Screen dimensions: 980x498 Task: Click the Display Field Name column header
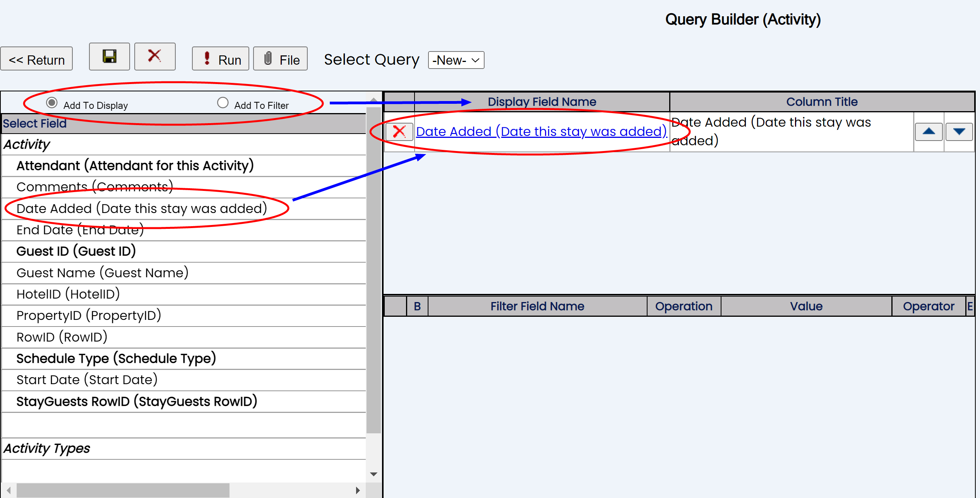tap(542, 102)
